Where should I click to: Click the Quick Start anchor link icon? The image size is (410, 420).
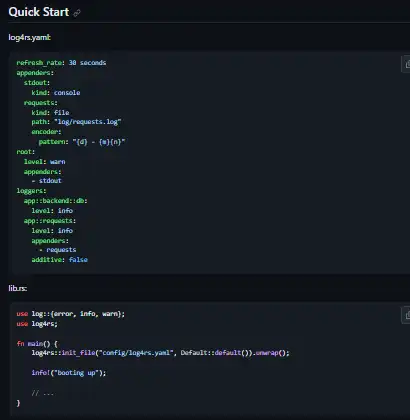[77, 13]
